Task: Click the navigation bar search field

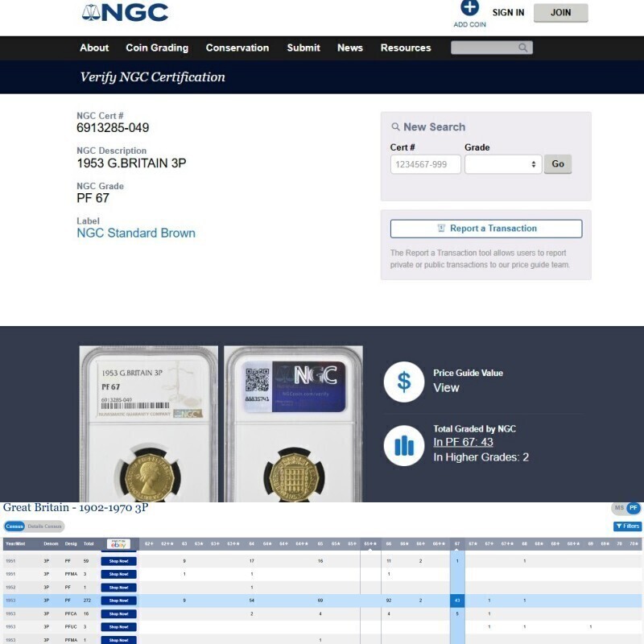Action: [492, 47]
